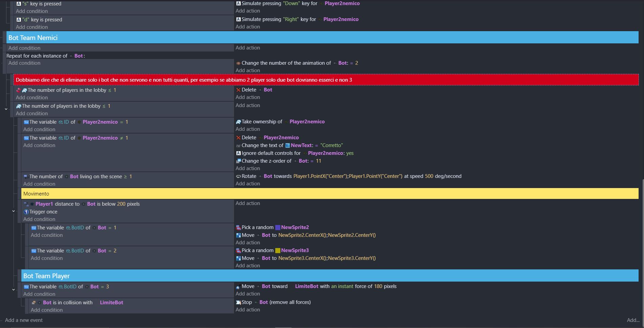Click the Change z-order of Bot icon
Image resolution: width=644 pixels, height=328 pixels.
click(x=238, y=161)
